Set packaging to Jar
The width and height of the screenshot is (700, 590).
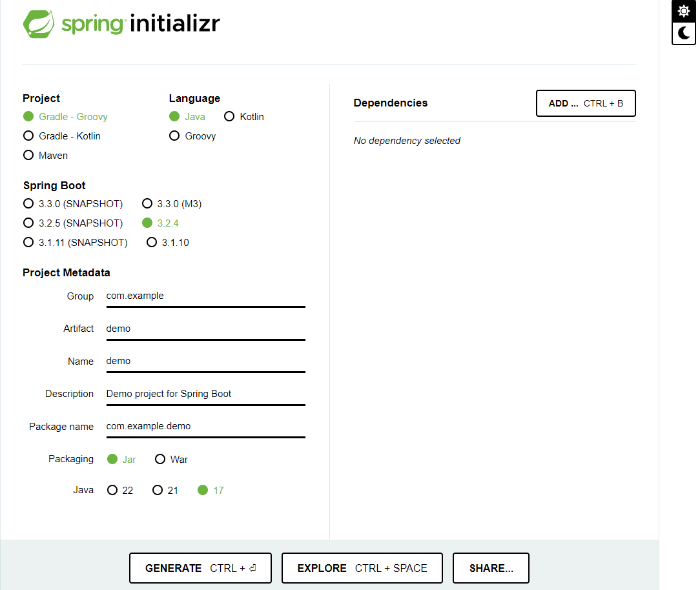(121, 460)
